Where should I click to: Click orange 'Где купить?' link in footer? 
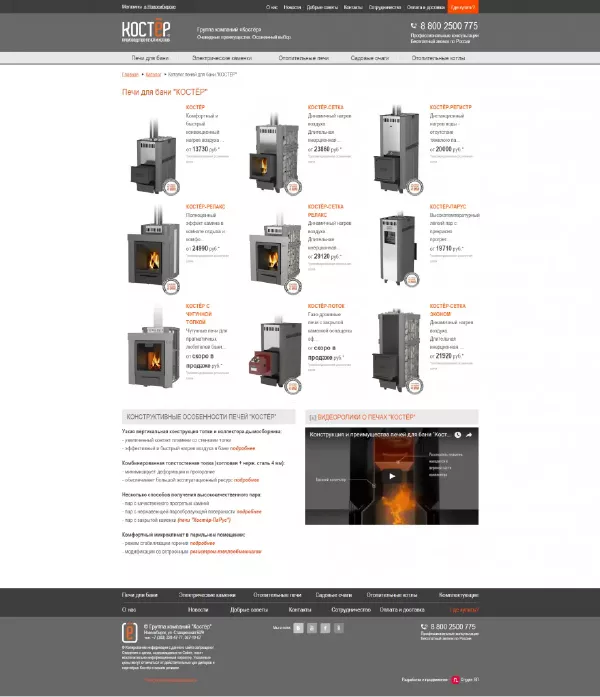pyautogui.click(x=464, y=610)
